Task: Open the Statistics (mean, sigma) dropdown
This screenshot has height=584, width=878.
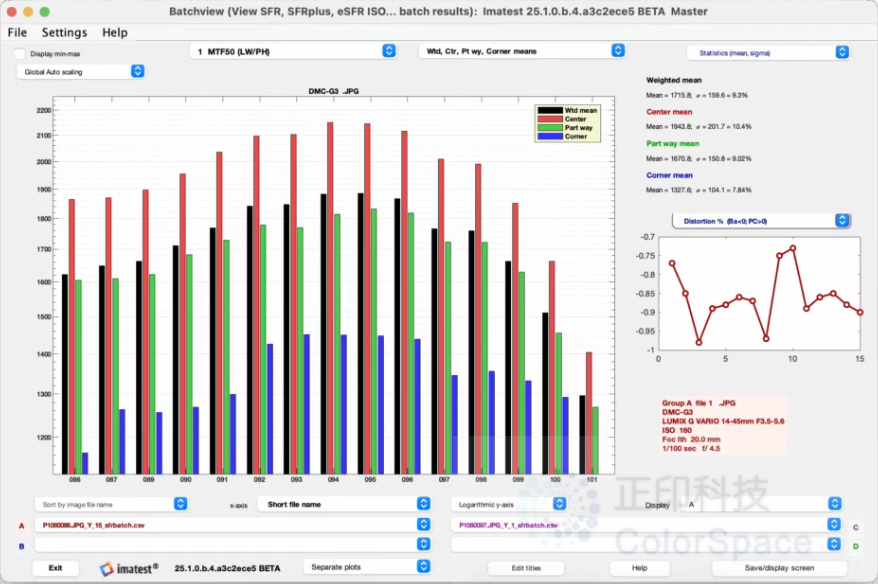Action: tap(768, 53)
